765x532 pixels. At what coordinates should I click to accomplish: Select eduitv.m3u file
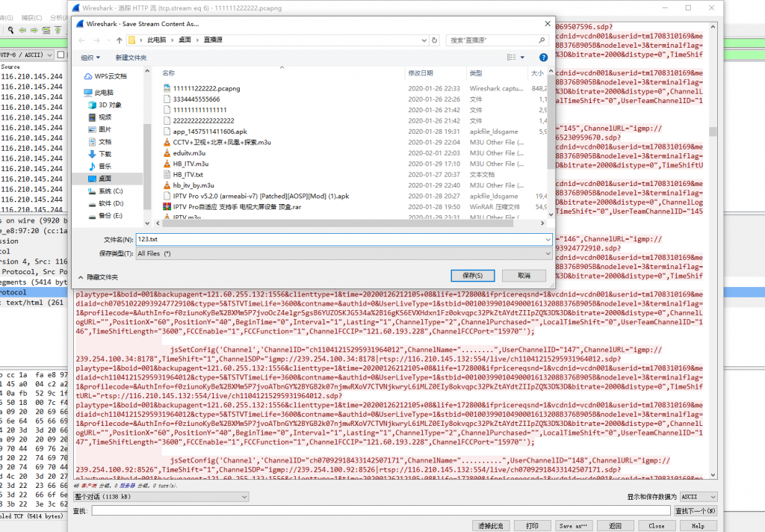click(185, 152)
